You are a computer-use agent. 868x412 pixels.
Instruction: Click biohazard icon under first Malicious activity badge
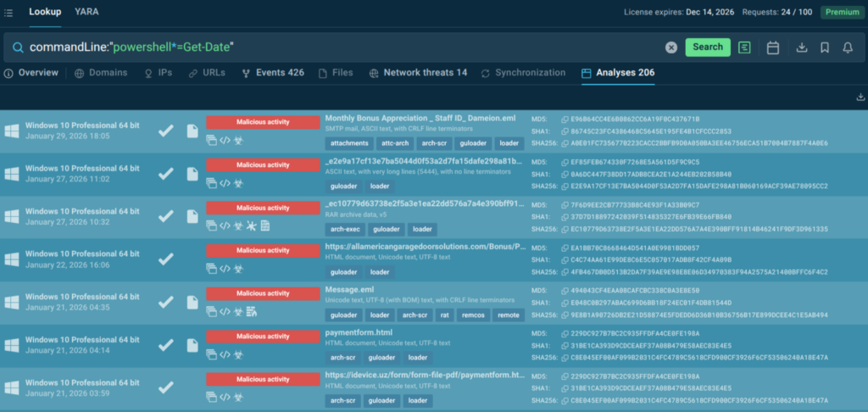click(x=239, y=141)
